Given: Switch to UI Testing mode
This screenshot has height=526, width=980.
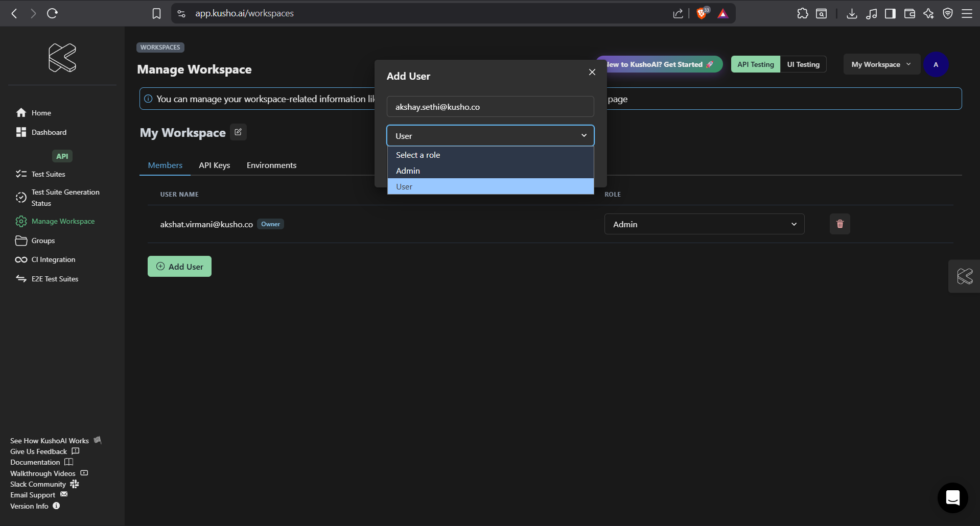Looking at the screenshot, I should coord(803,64).
